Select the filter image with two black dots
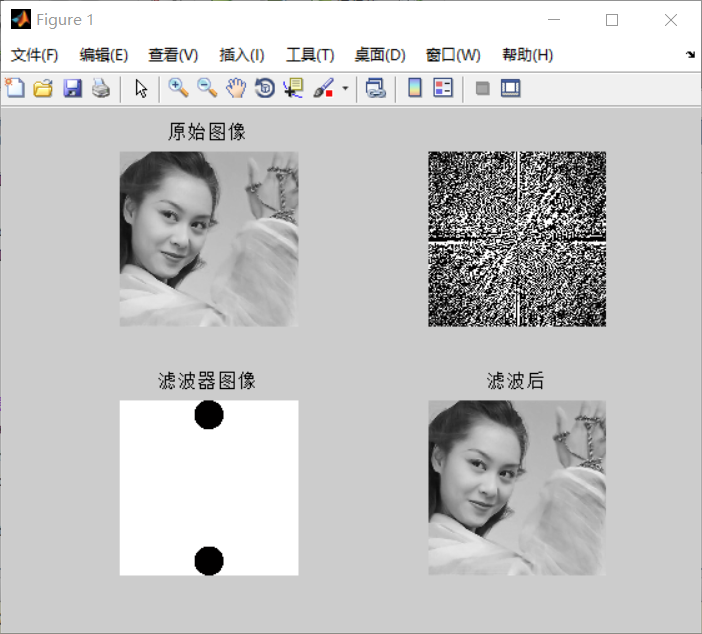This screenshot has height=634, width=702. (209, 488)
